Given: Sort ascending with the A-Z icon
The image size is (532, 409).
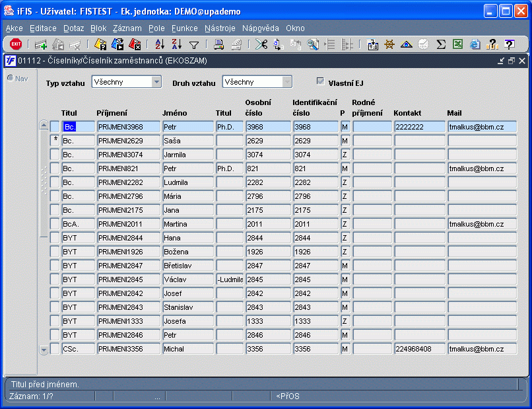Looking at the screenshot, I should pyautogui.click(x=160, y=44).
